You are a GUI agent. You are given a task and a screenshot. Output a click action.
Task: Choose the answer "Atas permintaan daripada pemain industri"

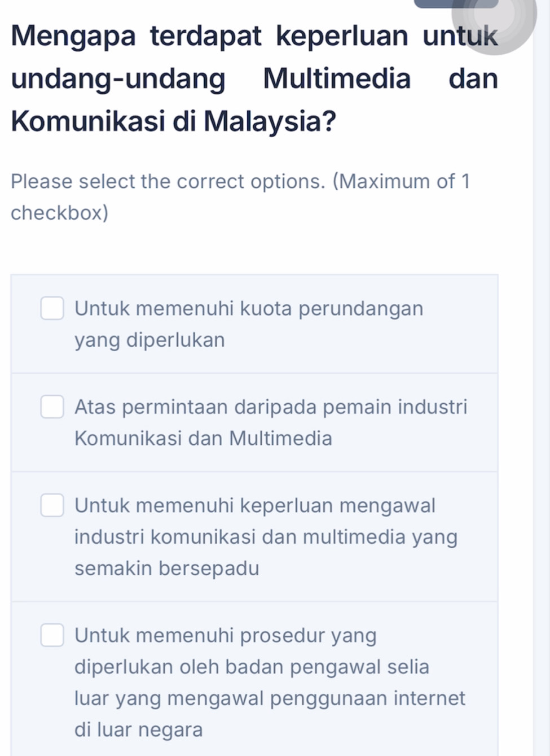[271, 407]
